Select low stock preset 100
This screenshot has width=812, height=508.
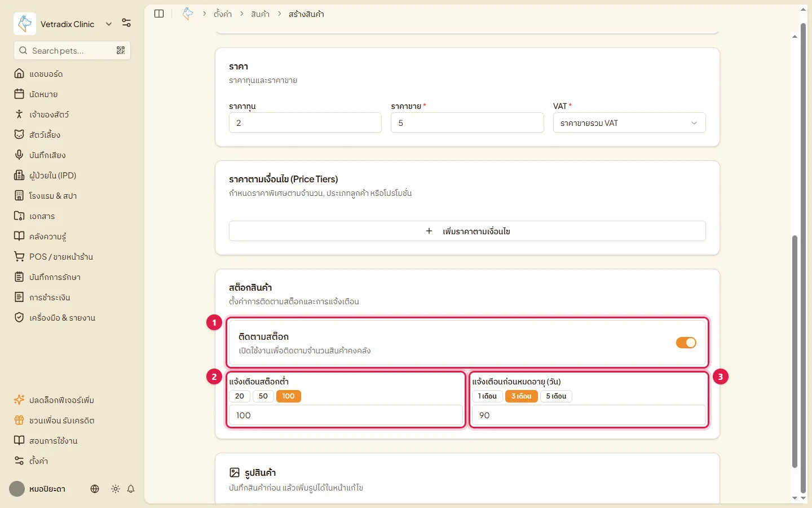(x=289, y=396)
